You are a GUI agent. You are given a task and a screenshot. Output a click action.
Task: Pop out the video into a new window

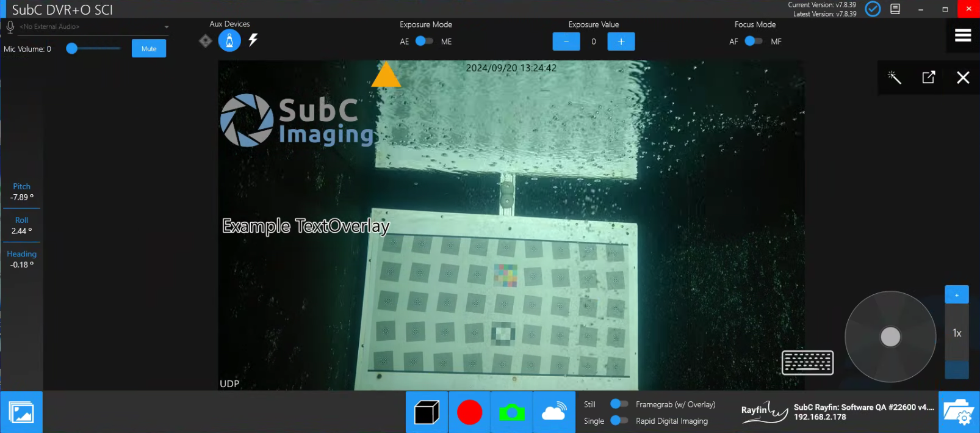(929, 78)
